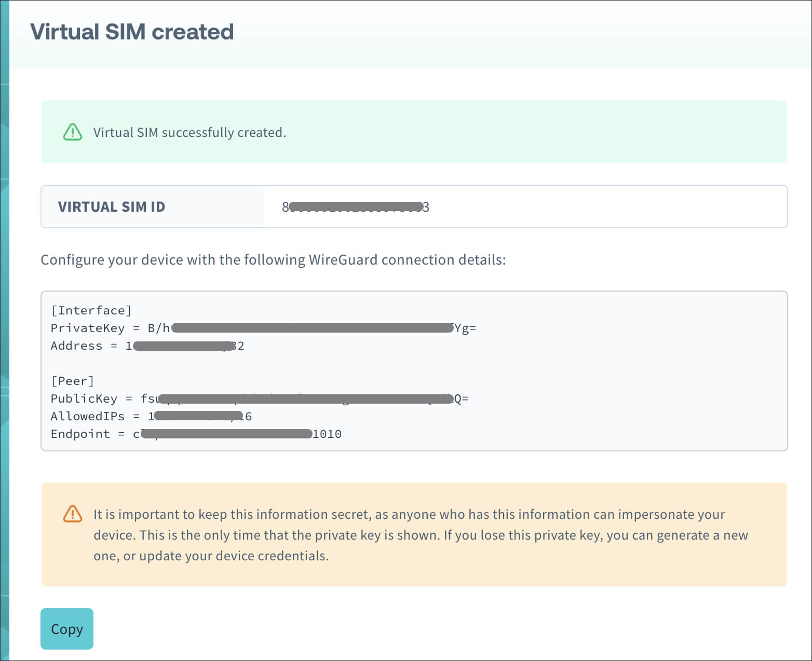
Task: Click the Virtual SIM created page title
Action: pyautogui.click(x=132, y=31)
